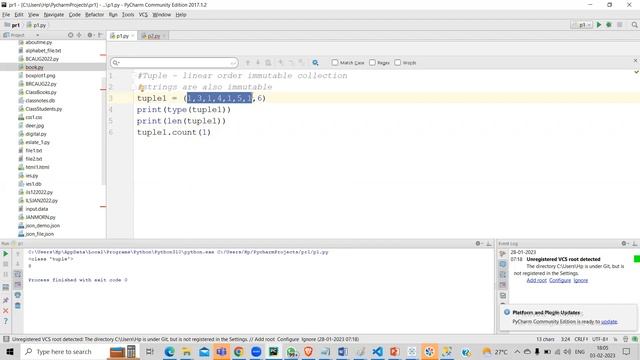Close the Run tab with red X
Screen dimensions: 640x360
(6, 311)
